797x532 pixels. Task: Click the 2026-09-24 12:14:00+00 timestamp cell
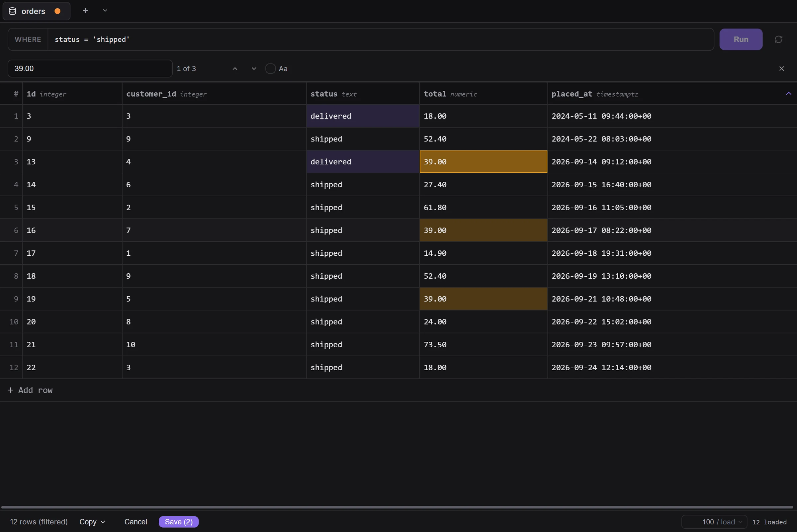(672, 367)
